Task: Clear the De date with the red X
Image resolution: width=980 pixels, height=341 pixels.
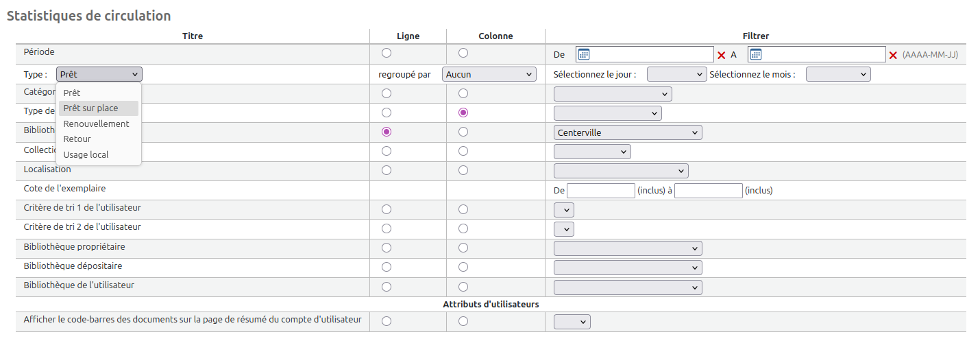Action: (721, 56)
